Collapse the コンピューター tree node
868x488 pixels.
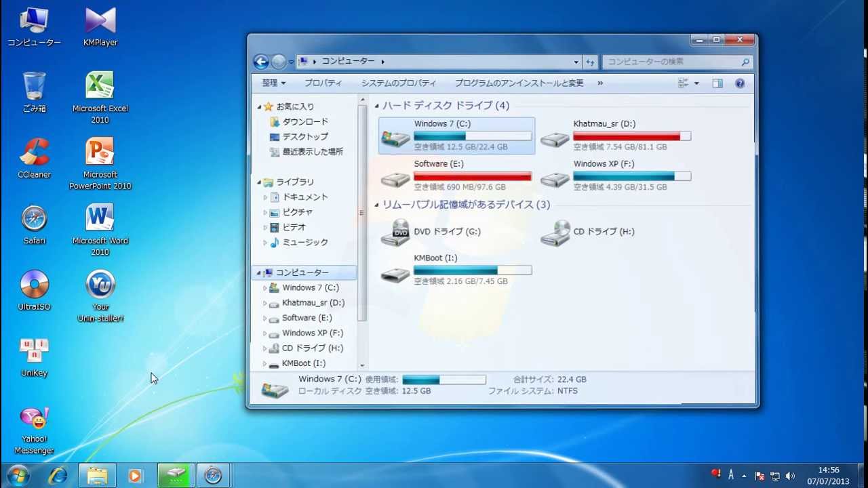pyautogui.click(x=259, y=273)
